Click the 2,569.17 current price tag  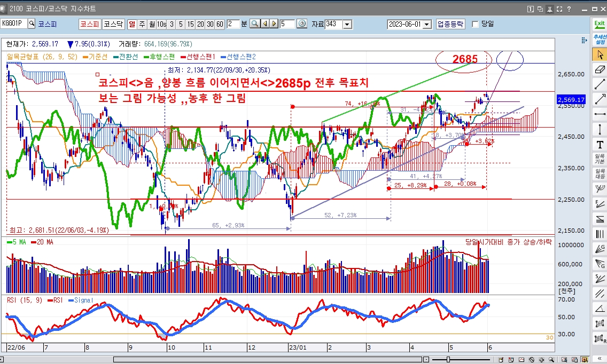click(571, 100)
